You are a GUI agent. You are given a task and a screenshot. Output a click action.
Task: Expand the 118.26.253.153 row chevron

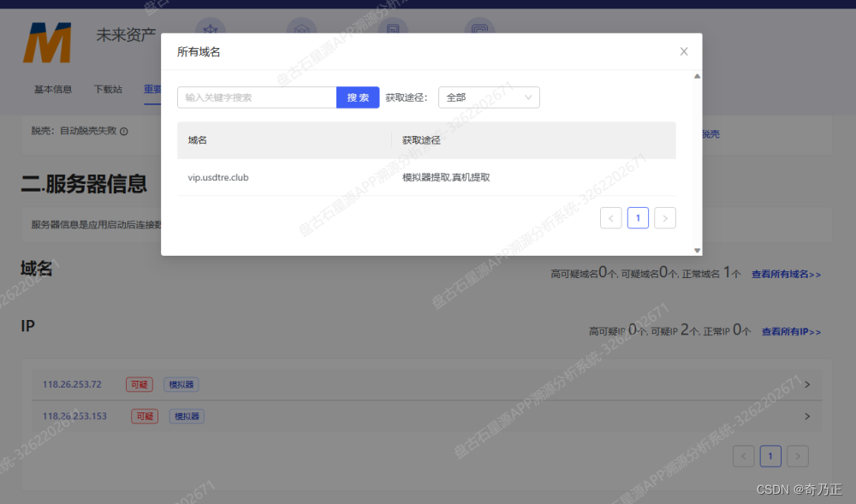click(807, 416)
